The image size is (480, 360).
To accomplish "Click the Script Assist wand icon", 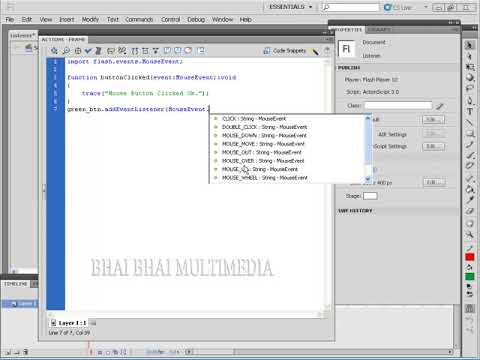I will pos(315,51).
